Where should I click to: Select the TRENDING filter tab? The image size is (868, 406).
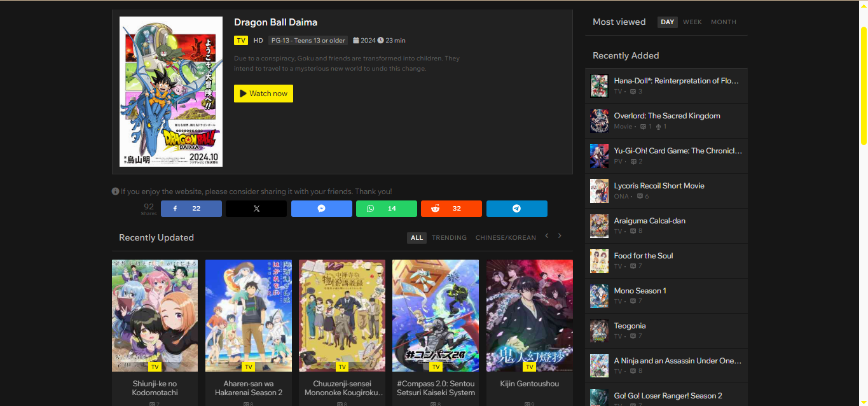point(449,238)
